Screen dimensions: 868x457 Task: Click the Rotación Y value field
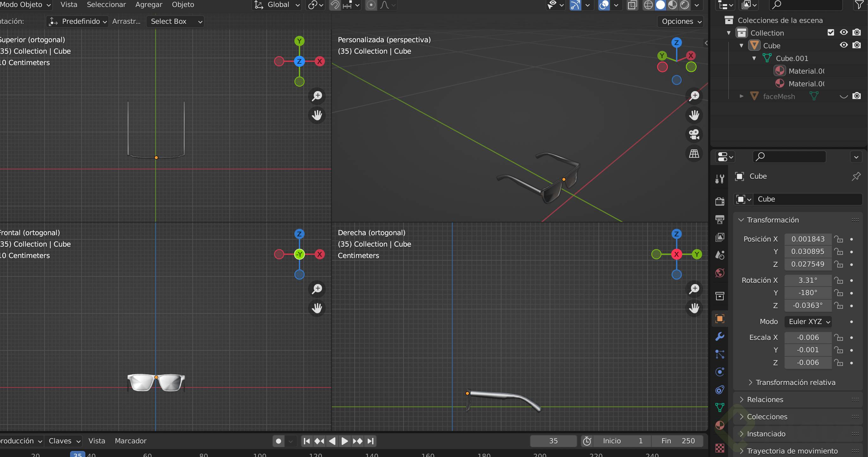[808, 293]
